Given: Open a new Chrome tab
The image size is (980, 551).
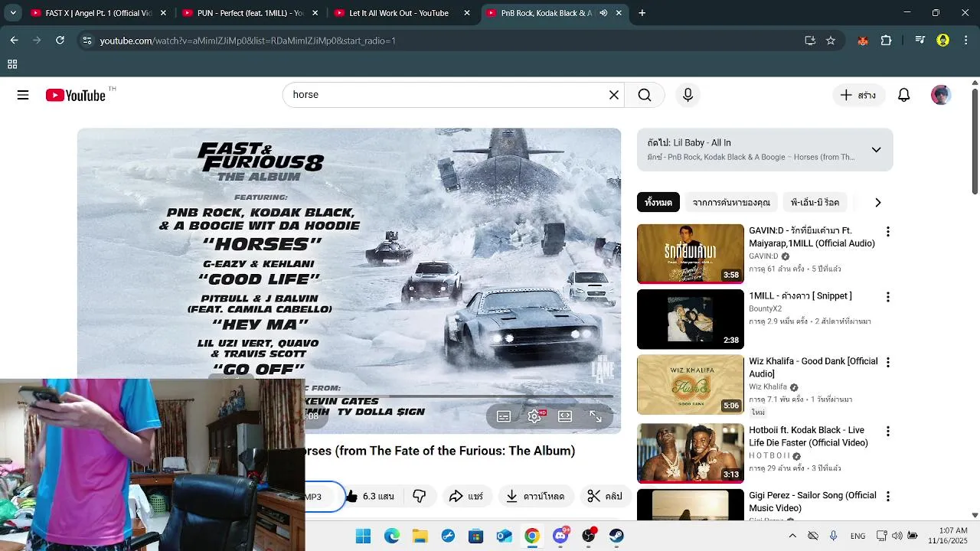Looking at the screenshot, I should click(642, 13).
